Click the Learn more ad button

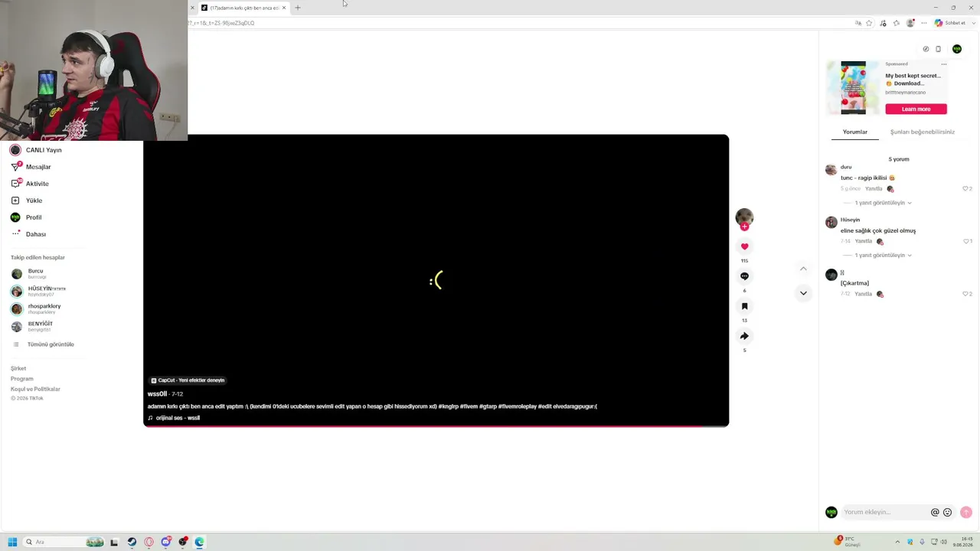916,109
